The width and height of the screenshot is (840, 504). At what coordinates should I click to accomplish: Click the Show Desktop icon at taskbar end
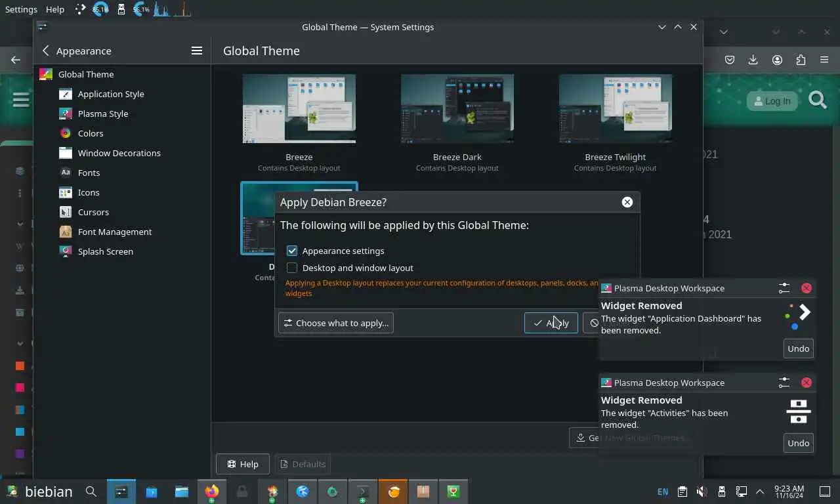click(825, 492)
